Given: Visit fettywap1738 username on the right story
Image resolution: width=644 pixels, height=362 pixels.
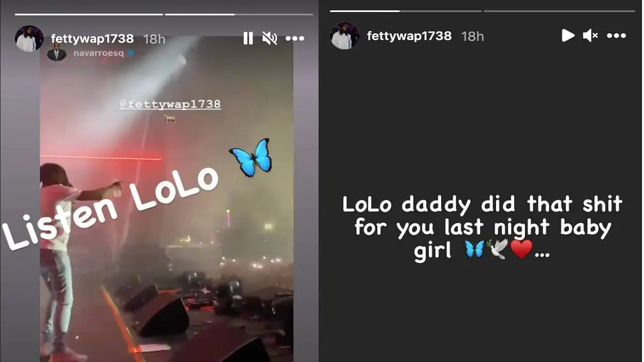Looking at the screenshot, I should pos(409,36).
